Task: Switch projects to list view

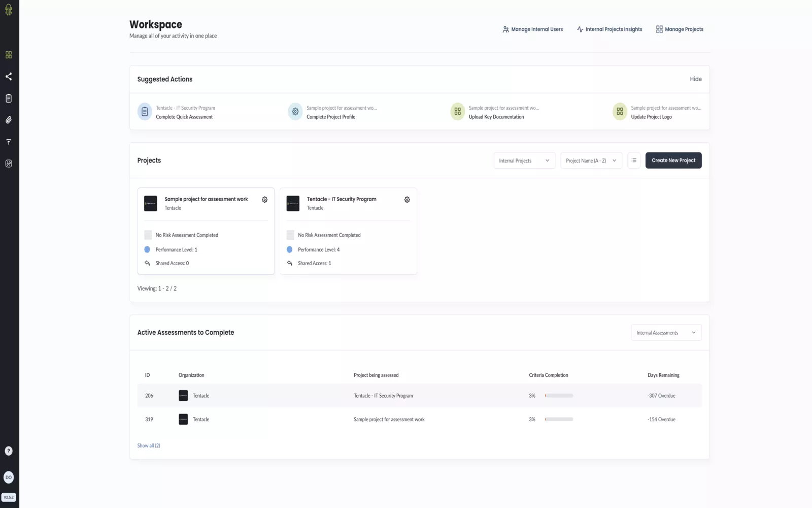Action: tap(634, 161)
